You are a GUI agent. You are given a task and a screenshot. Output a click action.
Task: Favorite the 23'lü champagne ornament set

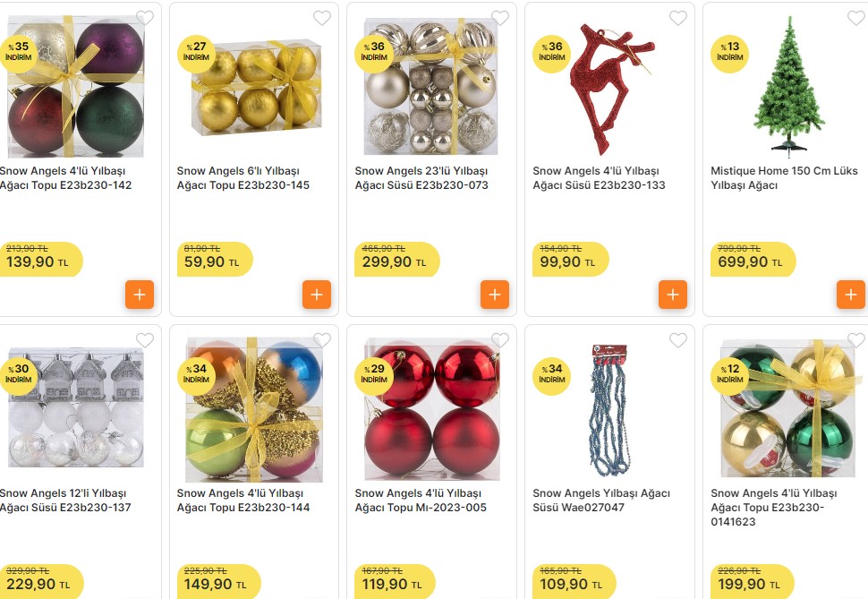pos(500,18)
